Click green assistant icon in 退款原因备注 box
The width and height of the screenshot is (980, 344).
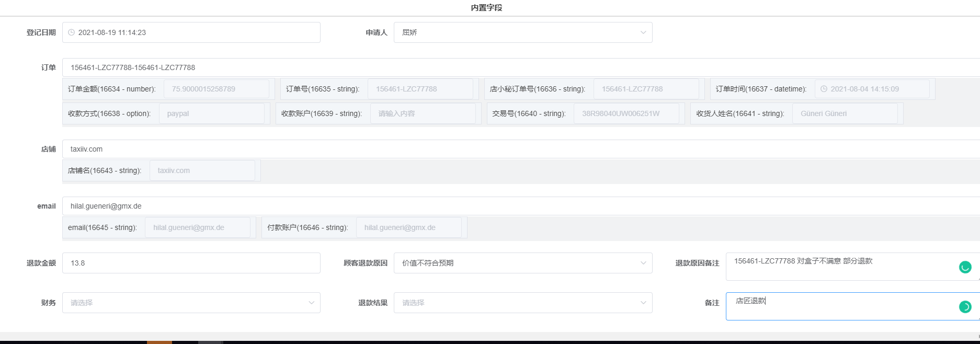(x=965, y=267)
